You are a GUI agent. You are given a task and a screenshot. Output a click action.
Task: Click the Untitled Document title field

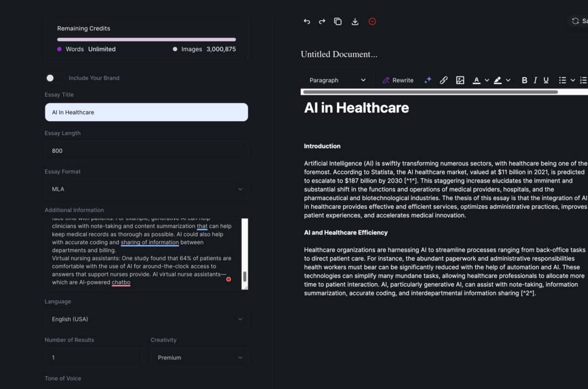click(339, 55)
